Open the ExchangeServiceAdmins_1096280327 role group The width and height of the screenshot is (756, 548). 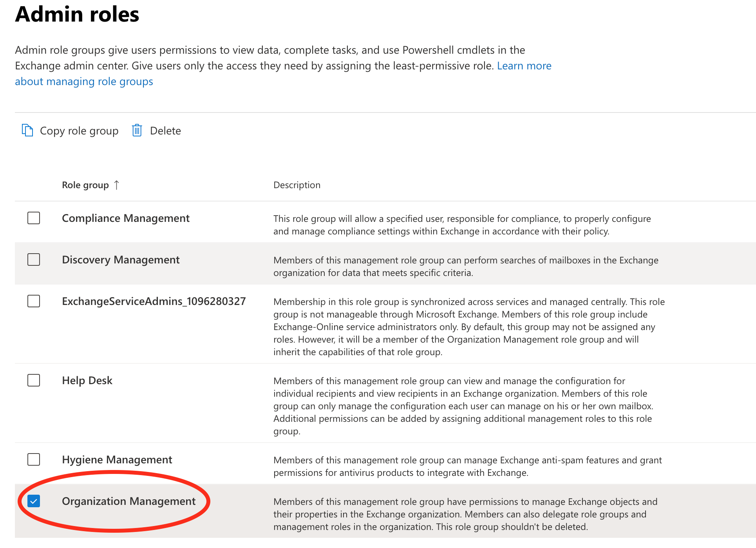[154, 301]
